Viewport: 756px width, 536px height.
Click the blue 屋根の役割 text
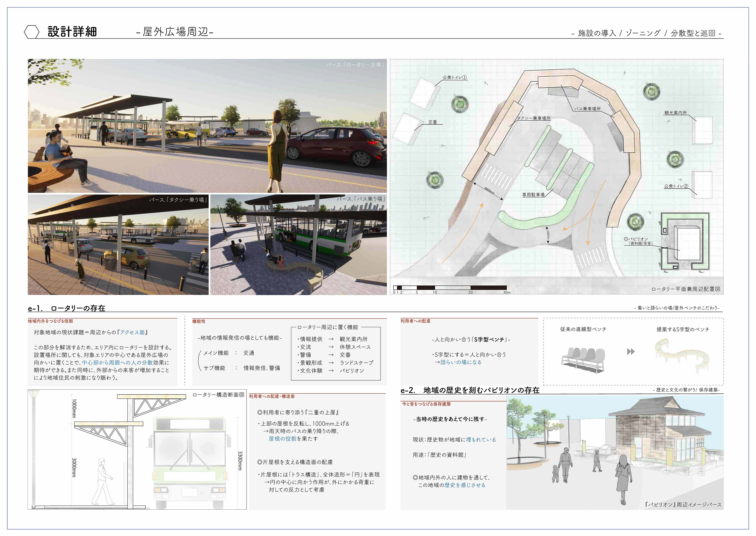[x=283, y=439]
